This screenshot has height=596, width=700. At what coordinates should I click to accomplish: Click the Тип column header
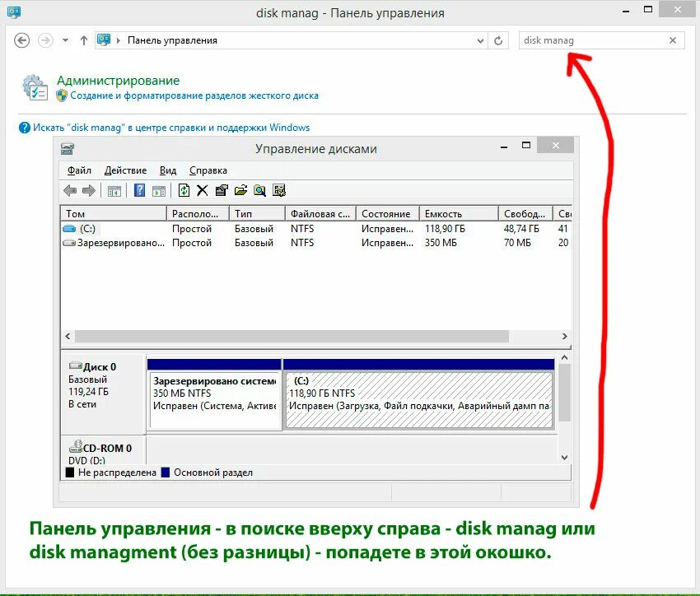(x=257, y=214)
